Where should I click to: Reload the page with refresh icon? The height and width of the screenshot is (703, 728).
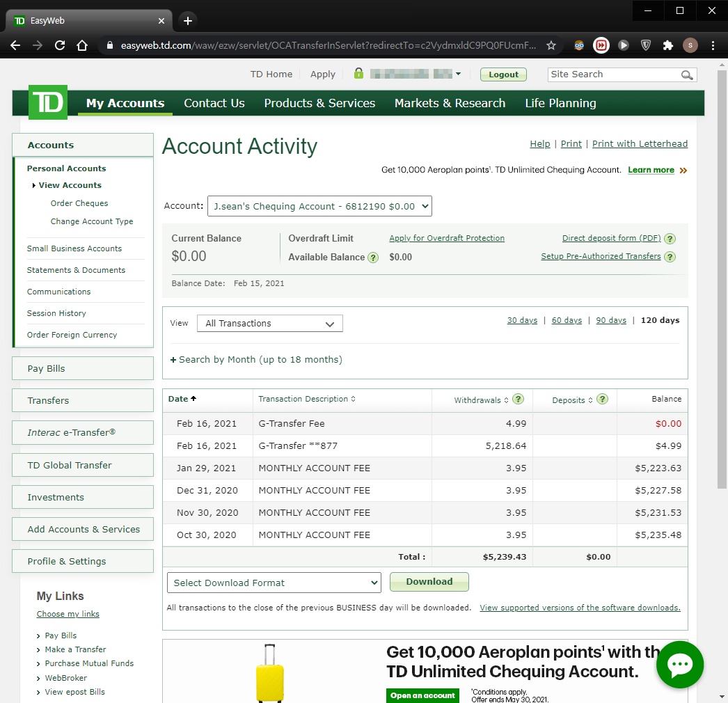59,45
